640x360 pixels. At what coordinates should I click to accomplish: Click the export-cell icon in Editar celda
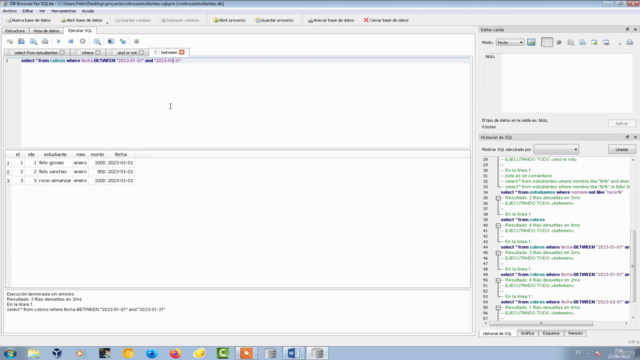tap(606, 42)
